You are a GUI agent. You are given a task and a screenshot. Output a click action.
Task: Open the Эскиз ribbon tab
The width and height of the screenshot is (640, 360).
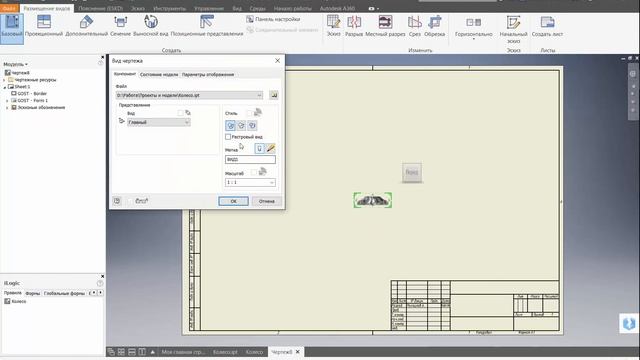(x=138, y=8)
